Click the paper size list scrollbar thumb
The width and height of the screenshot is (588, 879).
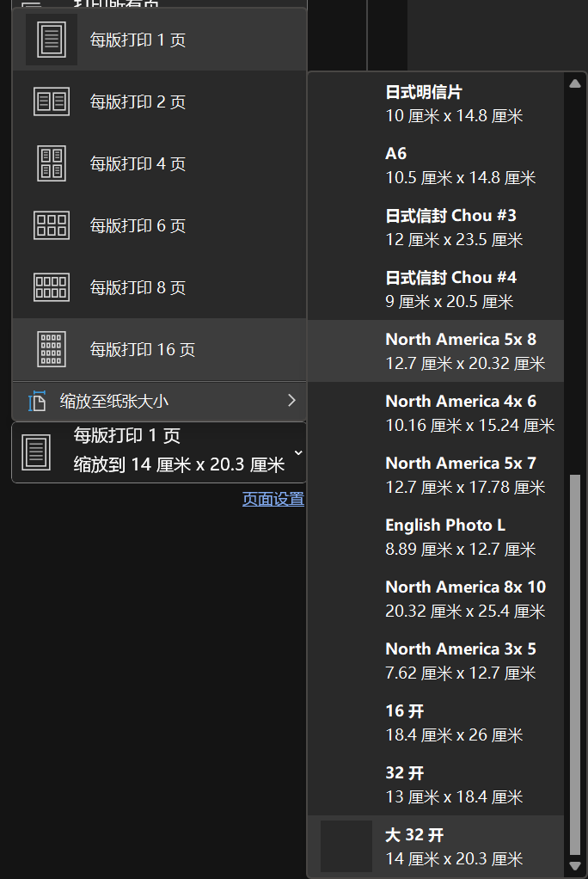[x=575, y=662]
